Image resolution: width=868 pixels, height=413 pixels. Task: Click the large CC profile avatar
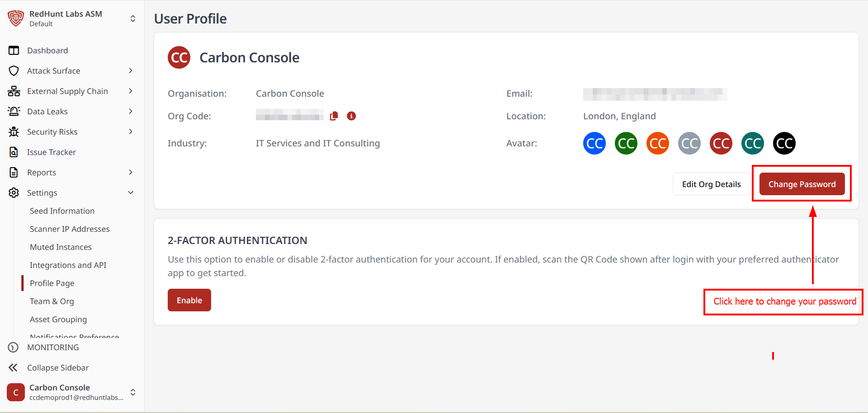coord(179,57)
